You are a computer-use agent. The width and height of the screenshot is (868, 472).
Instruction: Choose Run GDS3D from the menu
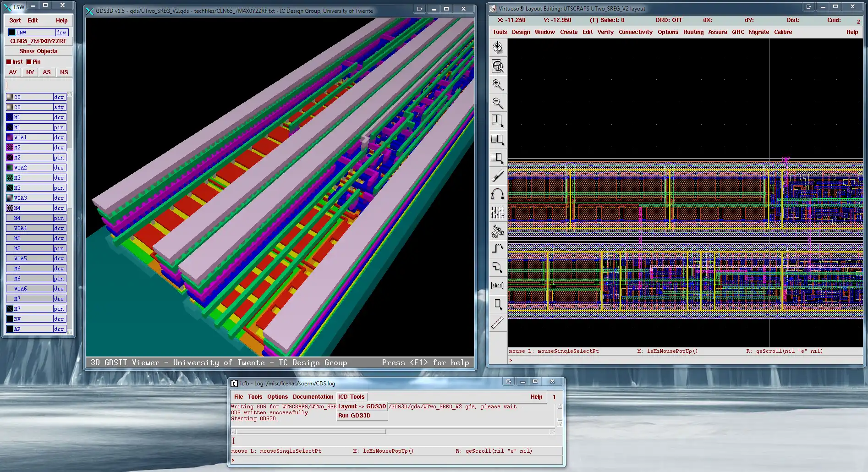click(x=354, y=416)
